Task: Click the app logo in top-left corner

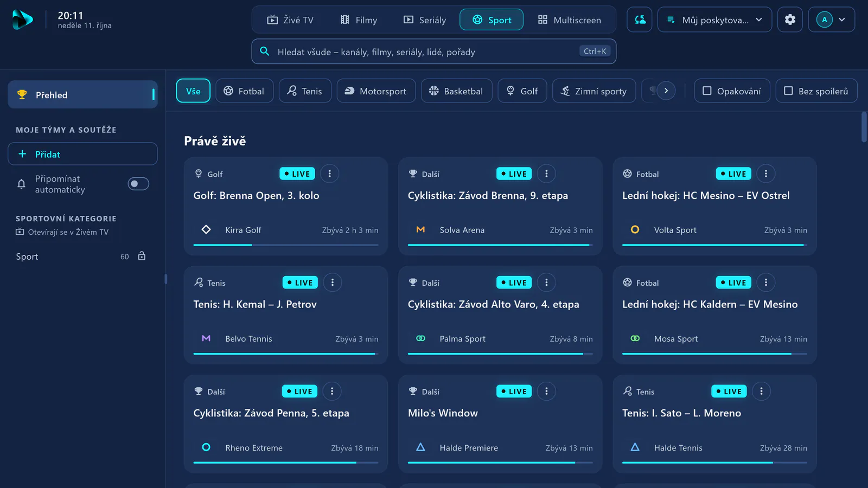Action: (22, 20)
